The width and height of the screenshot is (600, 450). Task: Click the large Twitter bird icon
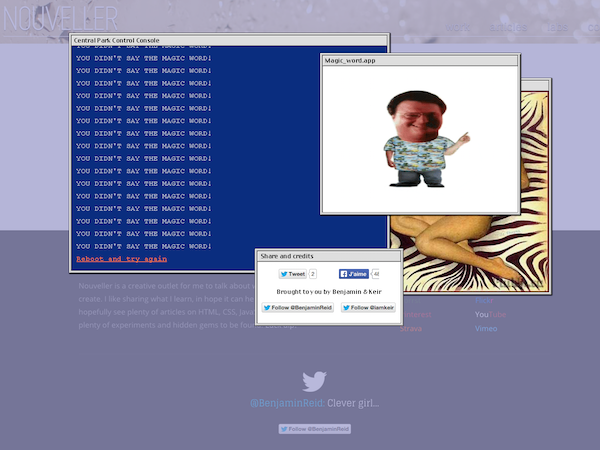(314, 381)
